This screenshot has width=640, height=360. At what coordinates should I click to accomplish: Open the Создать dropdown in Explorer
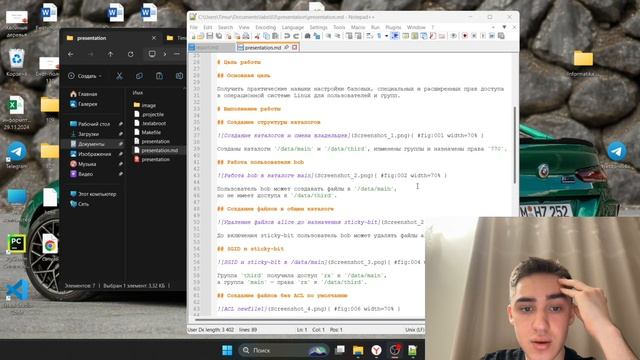(x=85, y=76)
